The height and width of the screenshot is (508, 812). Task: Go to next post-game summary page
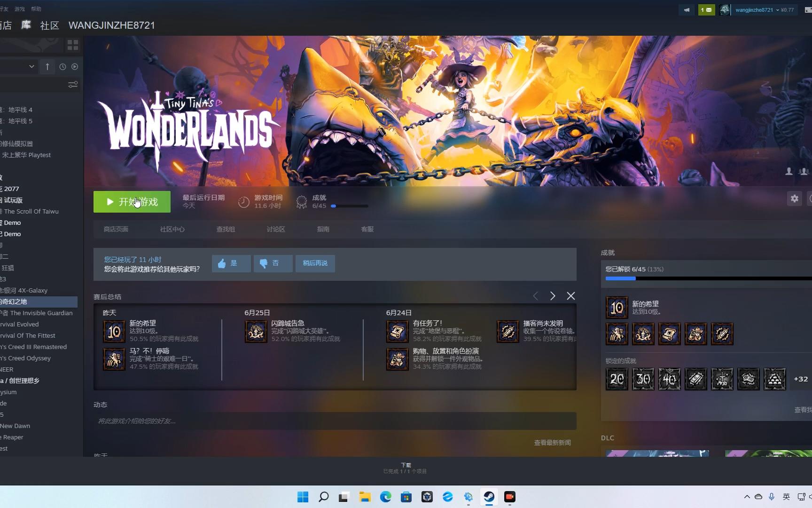[553, 296]
